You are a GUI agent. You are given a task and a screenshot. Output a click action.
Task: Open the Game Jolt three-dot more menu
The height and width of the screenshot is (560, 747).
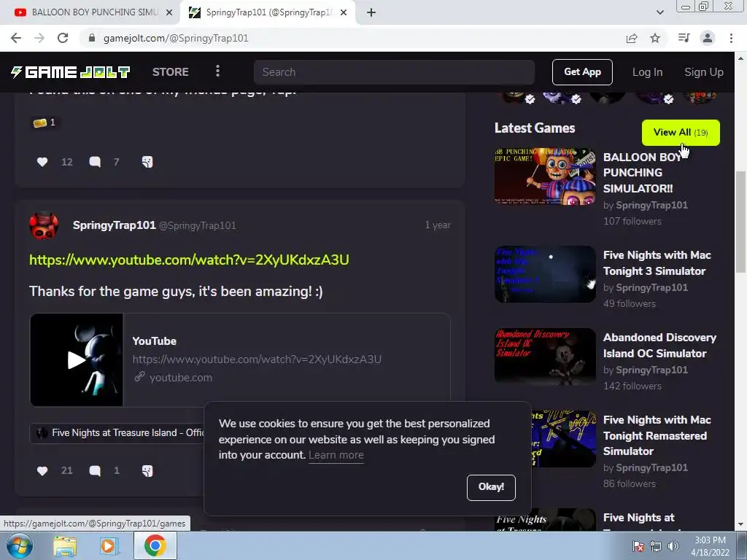(x=217, y=71)
